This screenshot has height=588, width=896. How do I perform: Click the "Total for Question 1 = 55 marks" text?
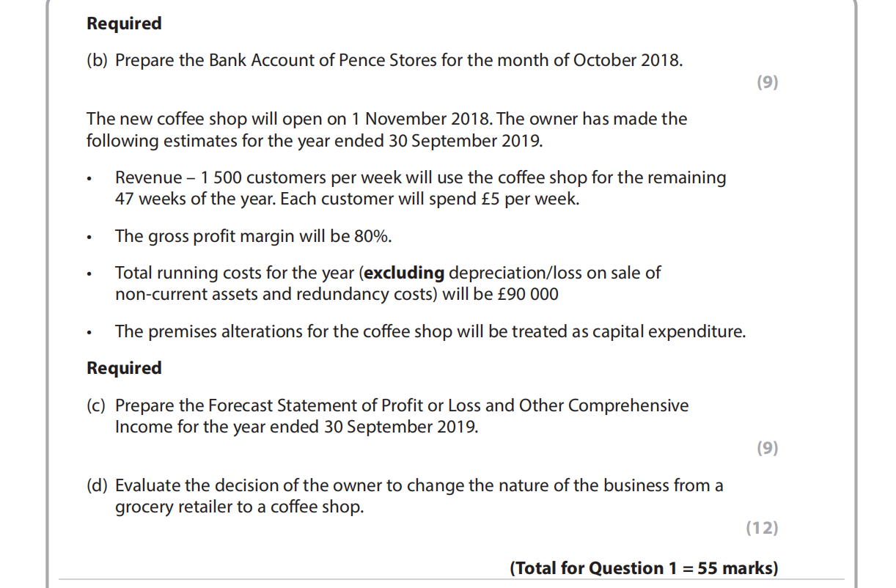click(x=644, y=568)
